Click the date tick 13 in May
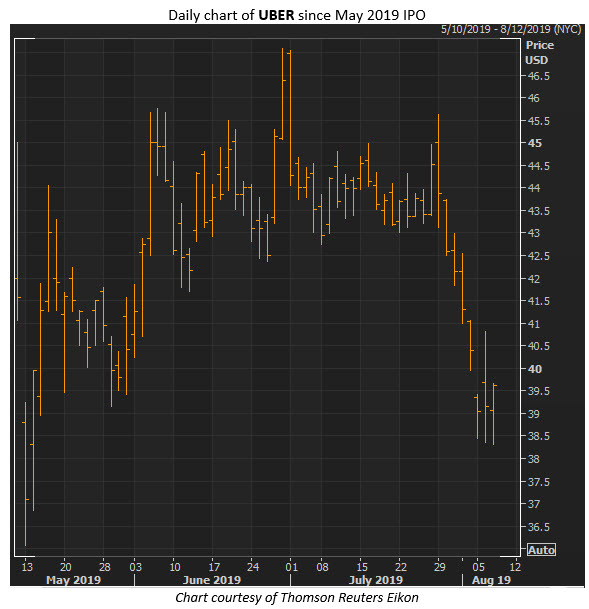 point(27,567)
